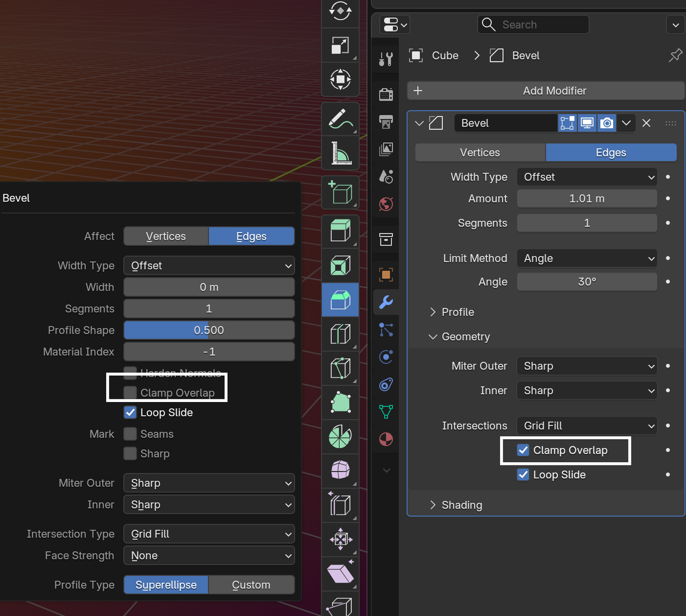This screenshot has width=686, height=616.
Task: Expand the Shading subpanel
Action: point(433,505)
